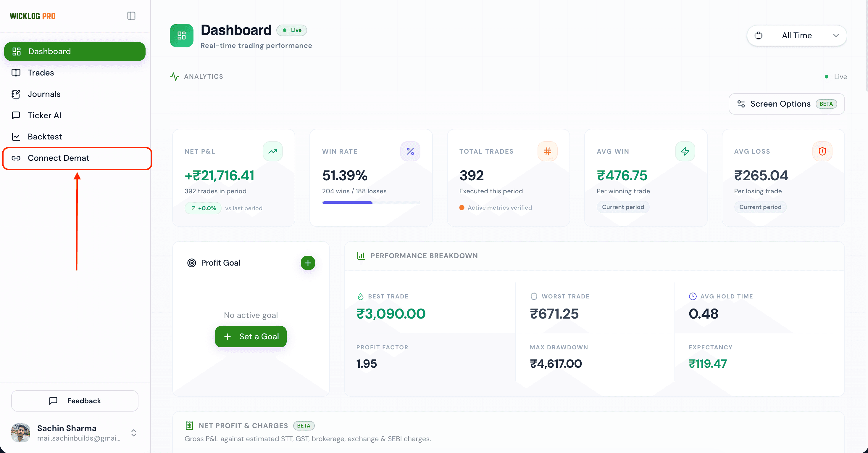Go to Trades in the sidebar
868x453 pixels.
tap(75, 73)
